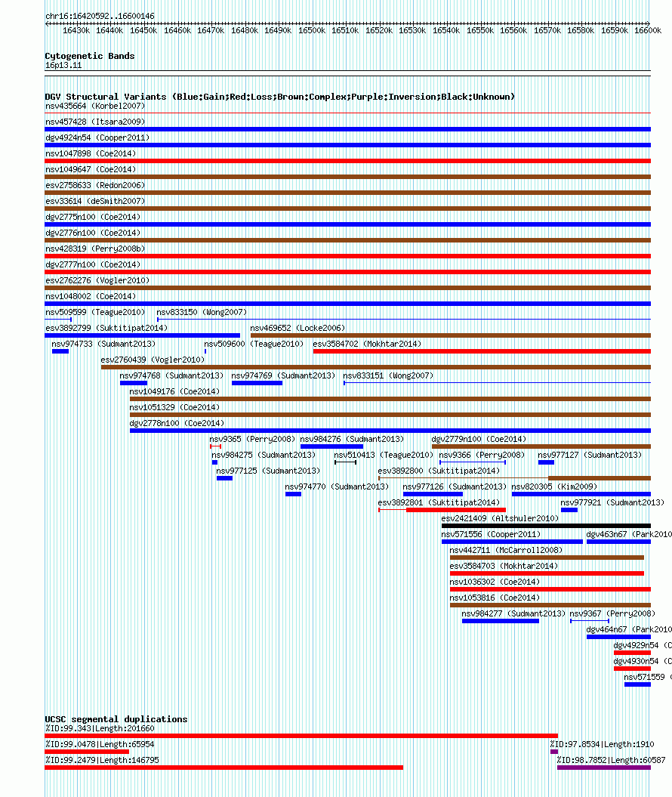Click the DGV Structural Variants track title
Screen dimensions: 672x797
pyautogui.click(x=280, y=97)
